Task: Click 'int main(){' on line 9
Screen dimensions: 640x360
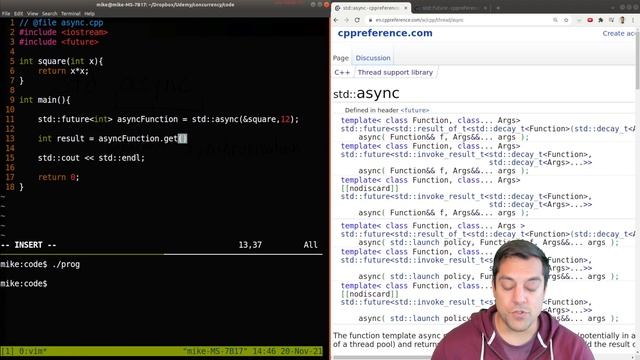Action: (45, 100)
